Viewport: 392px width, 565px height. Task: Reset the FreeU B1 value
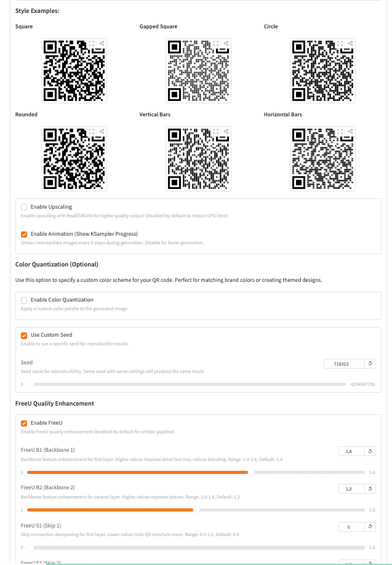[x=370, y=451]
